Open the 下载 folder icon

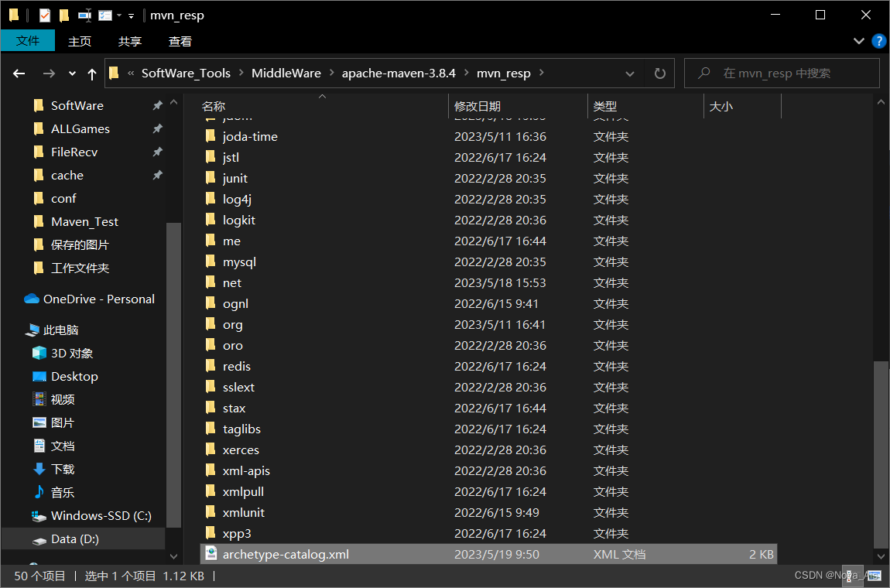coord(39,470)
